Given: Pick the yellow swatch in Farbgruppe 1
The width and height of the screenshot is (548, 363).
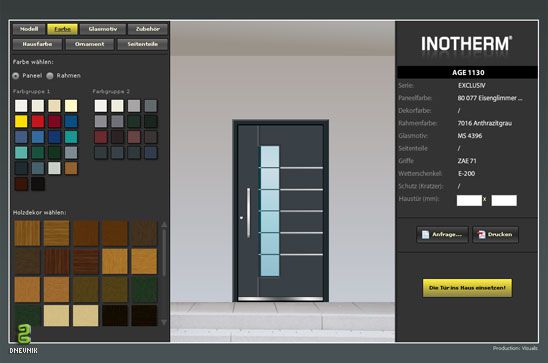Looking at the screenshot, I should [x=21, y=122].
